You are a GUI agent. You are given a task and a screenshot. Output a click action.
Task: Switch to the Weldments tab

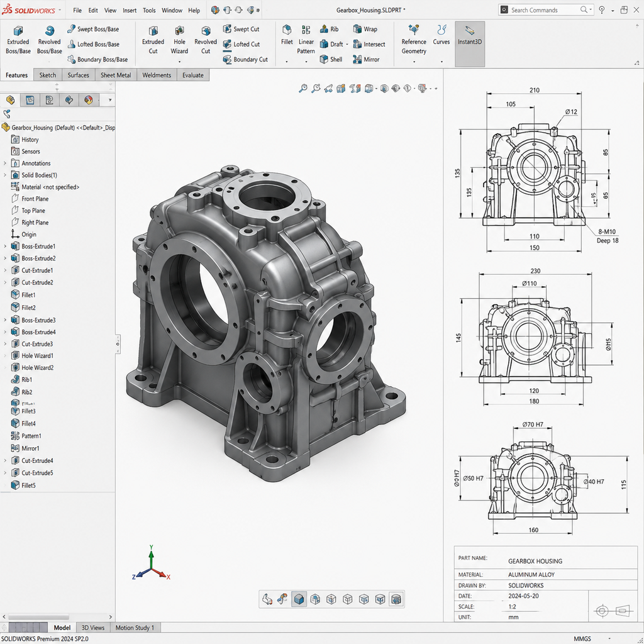point(157,75)
